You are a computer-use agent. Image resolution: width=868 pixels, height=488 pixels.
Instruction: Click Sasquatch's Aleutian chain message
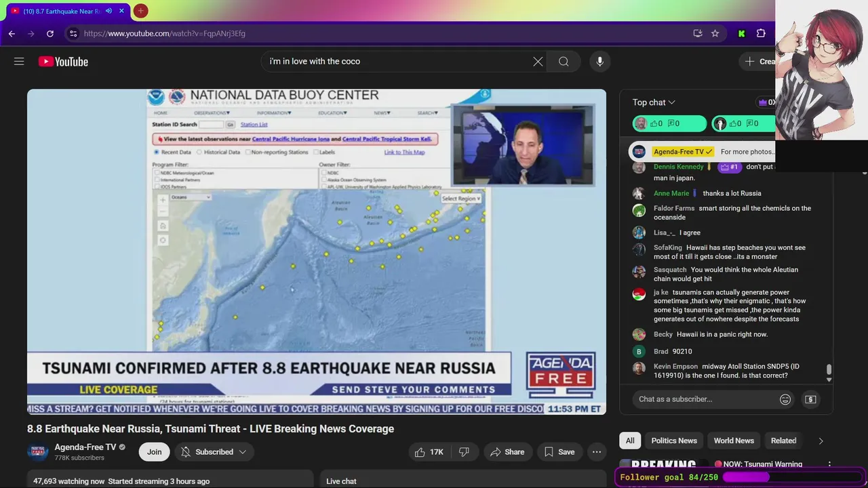click(726, 274)
